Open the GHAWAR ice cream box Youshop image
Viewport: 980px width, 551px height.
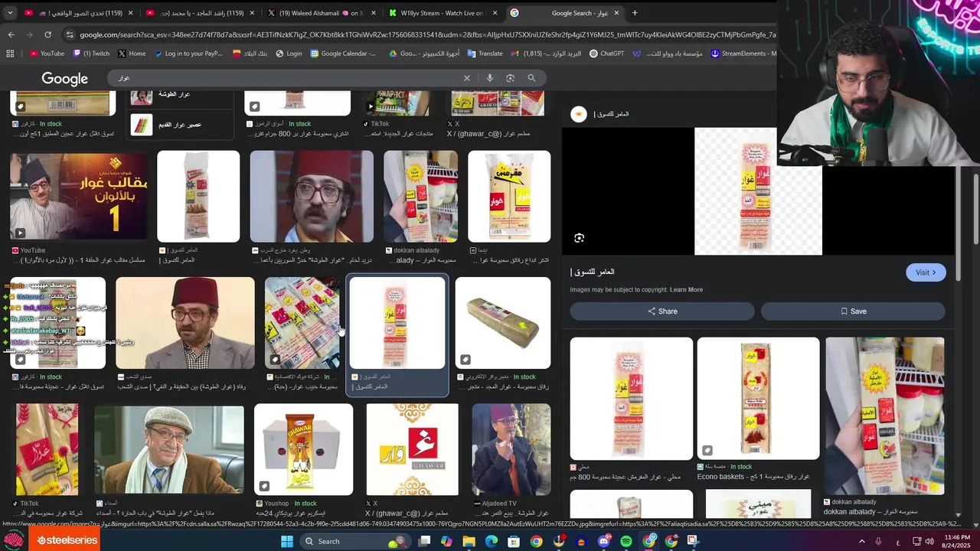coord(304,450)
